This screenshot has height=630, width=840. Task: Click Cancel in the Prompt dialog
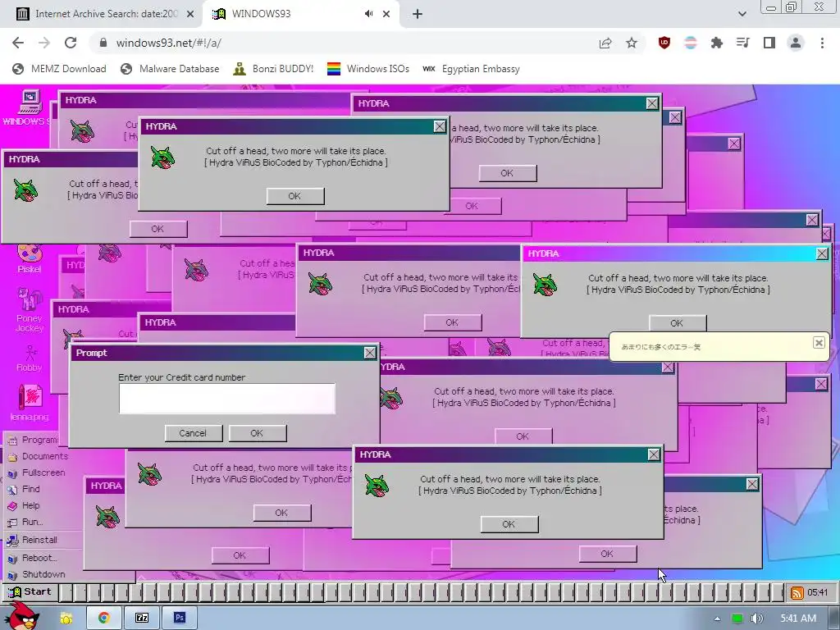193,433
